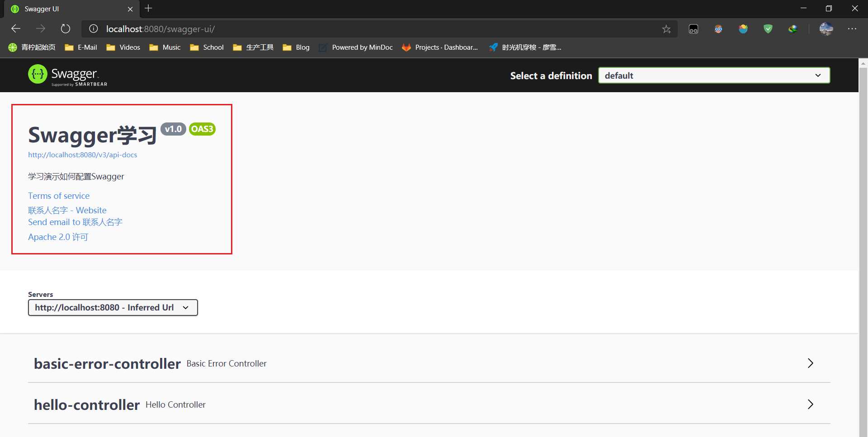Open a new browser tab
The width and height of the screenshot is (868, 437).
point(148,8)
